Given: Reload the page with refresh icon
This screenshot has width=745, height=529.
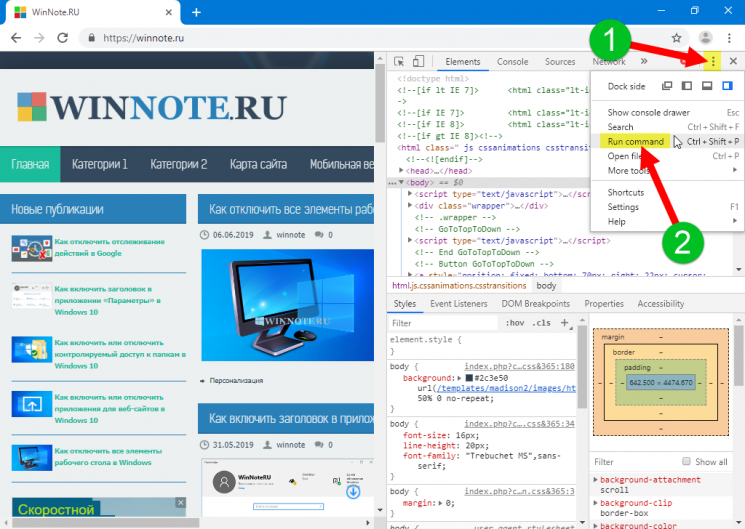Looking at the screenshot, I should (x=62, y=38).
